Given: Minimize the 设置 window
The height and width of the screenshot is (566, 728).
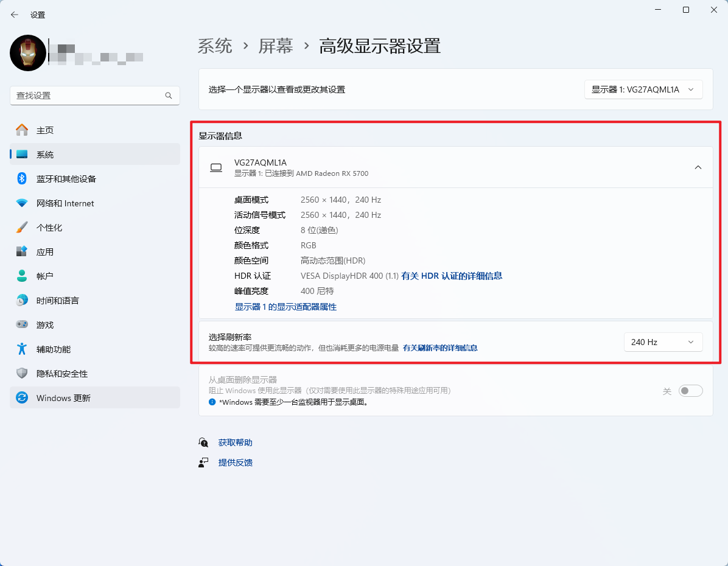Looking at the screenshot, I should 658,10.
